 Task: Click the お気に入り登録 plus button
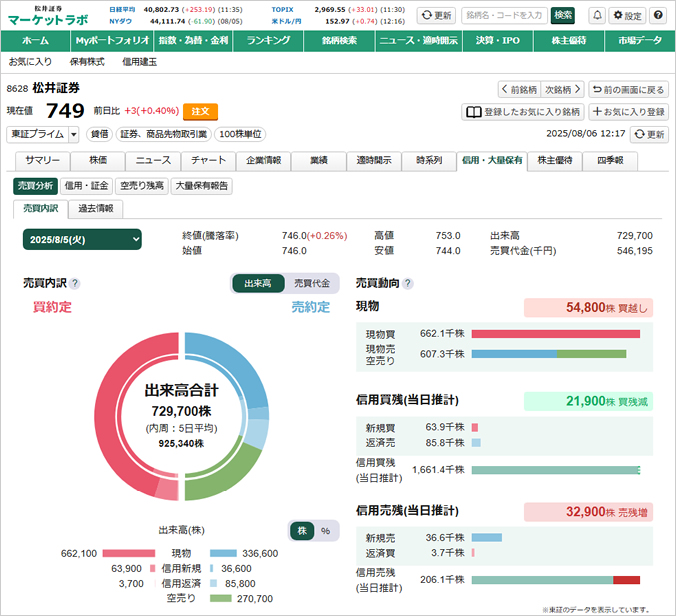tap(629, 112)
